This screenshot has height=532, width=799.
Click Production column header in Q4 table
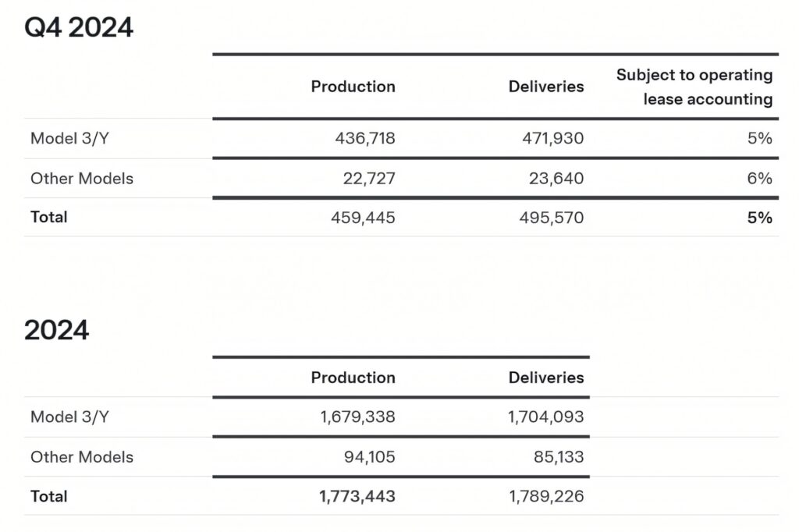pos(353,87)
